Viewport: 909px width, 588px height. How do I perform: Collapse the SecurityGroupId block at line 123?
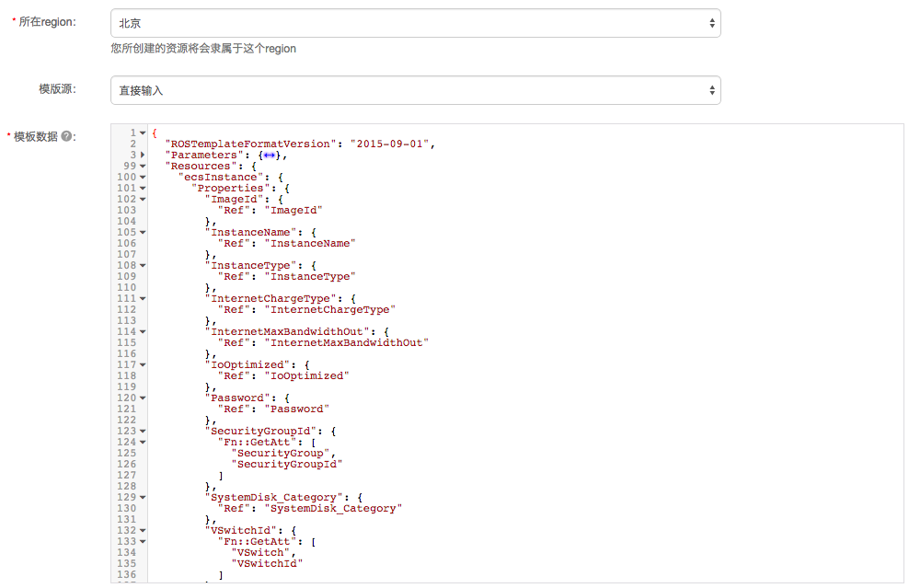[143, 431]
